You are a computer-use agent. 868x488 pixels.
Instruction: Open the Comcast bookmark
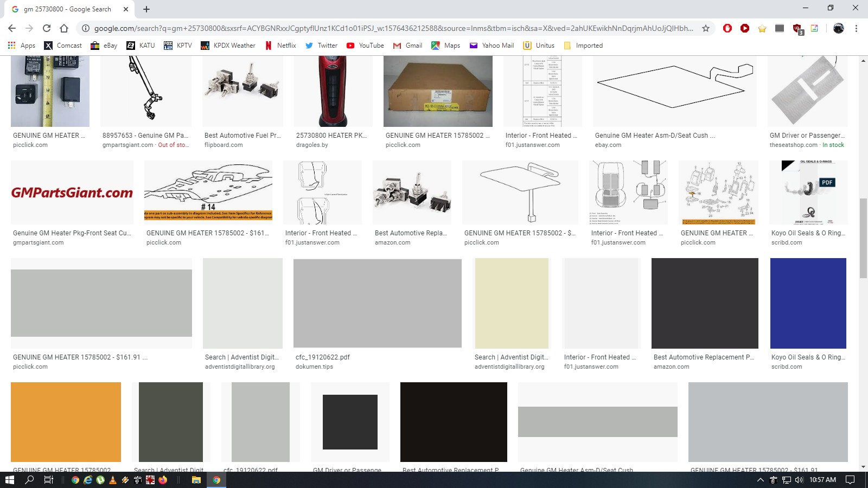63,46
